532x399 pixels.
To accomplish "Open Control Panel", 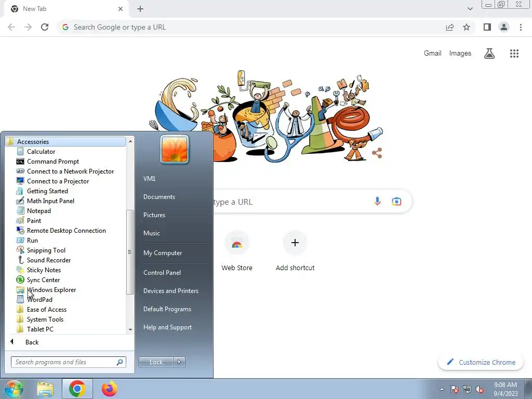I will point(162,273).
